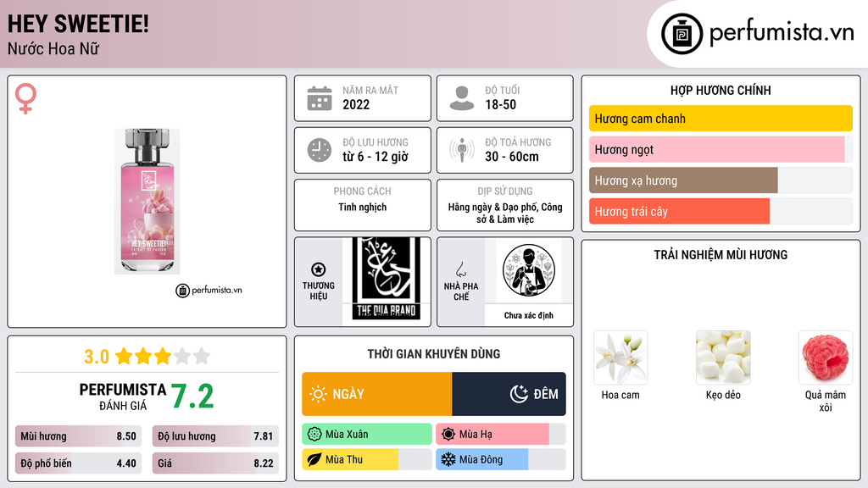This screenshot has height=488, width=868.
Task: Click the clock icon beside Độ lưu hương
Action: 320,150
